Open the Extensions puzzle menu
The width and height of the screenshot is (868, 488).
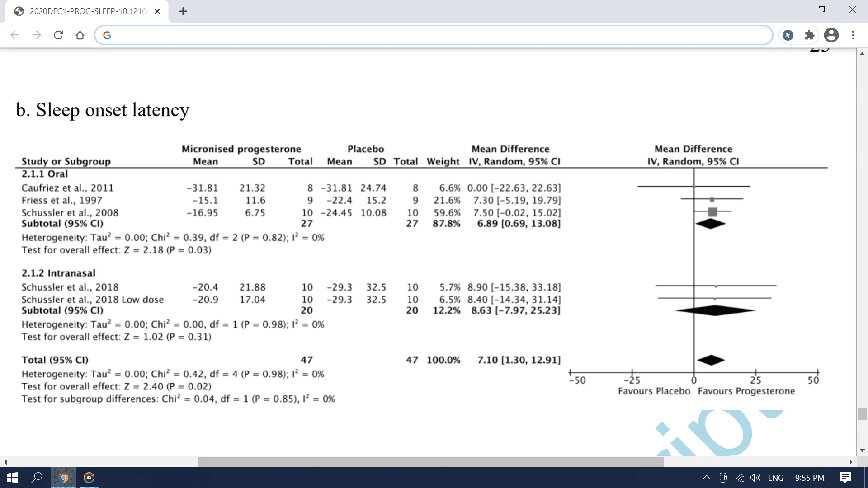[x=810, y=35]
